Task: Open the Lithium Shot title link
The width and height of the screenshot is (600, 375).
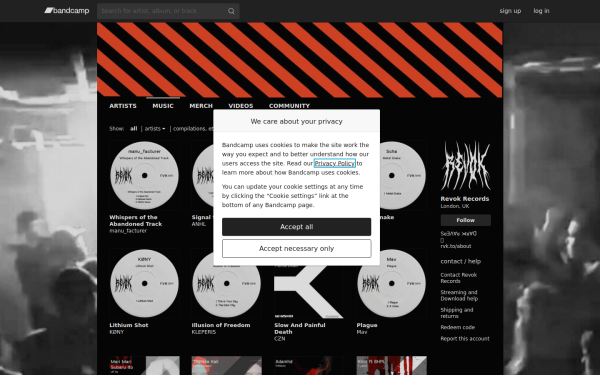Action: point(129,325)
